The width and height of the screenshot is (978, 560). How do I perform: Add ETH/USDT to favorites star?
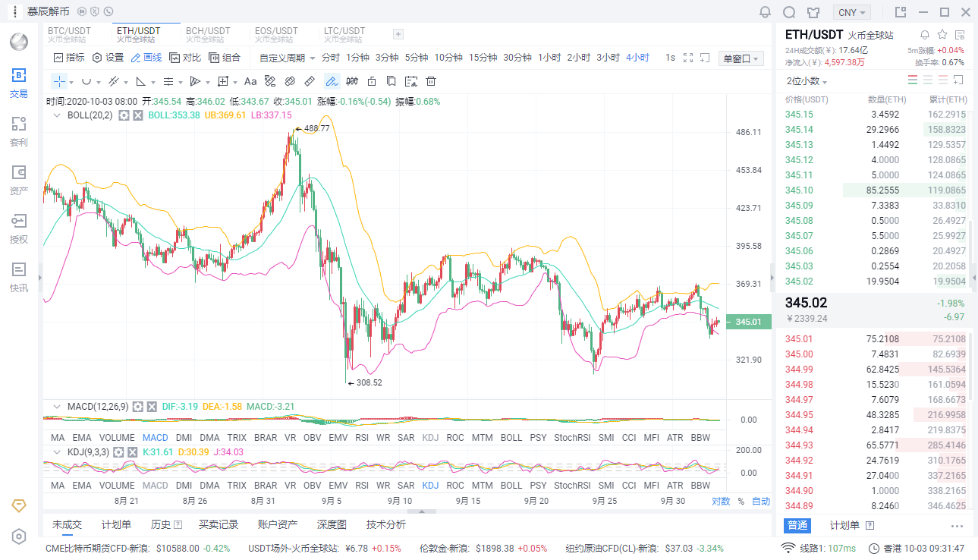(942, 35)
